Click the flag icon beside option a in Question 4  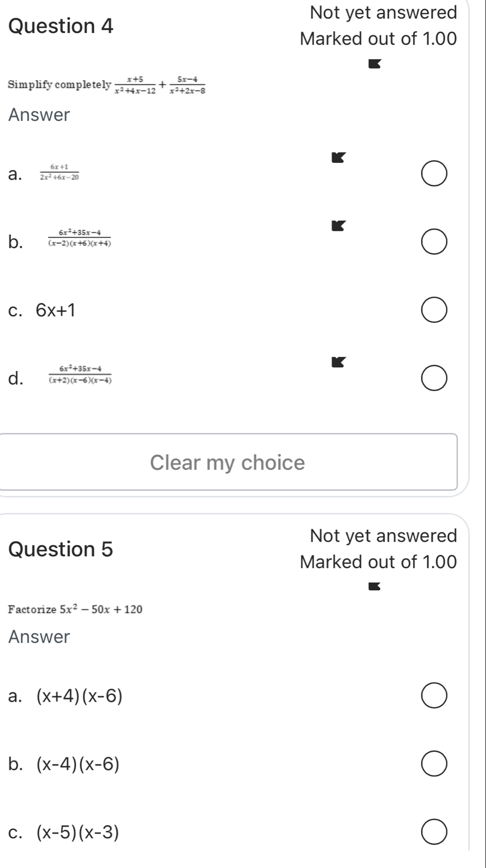point(338,157)
